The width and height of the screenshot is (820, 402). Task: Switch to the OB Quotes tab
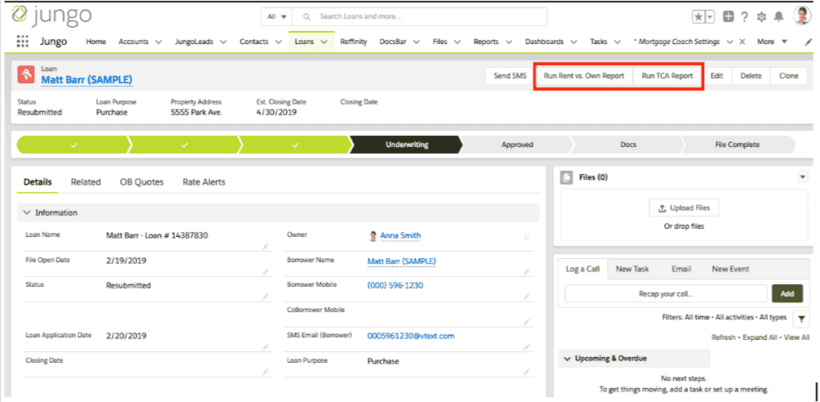[141, 182]
